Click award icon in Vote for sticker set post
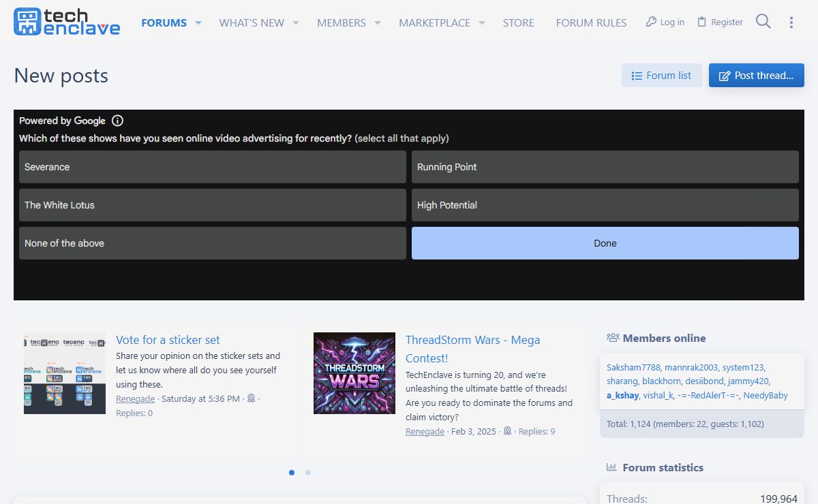This screenshot has height=504, width=818. click(251, 398)
